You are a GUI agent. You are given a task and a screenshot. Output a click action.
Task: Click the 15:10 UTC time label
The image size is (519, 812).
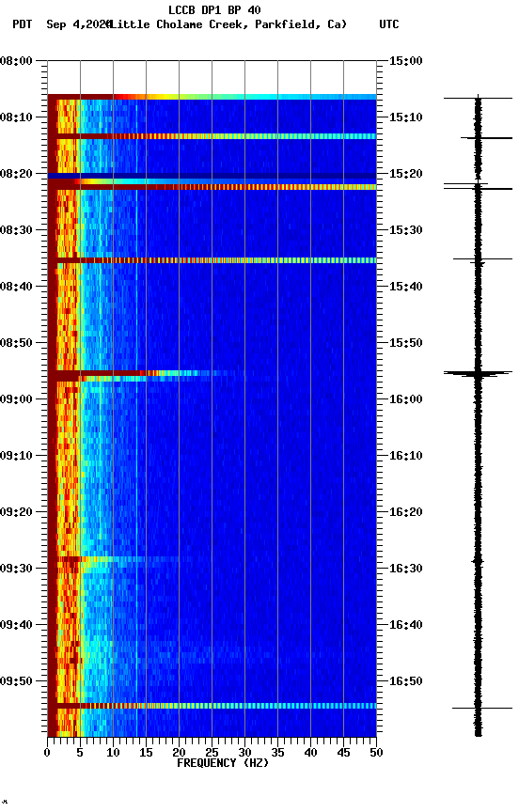click(x=406, y=117)
